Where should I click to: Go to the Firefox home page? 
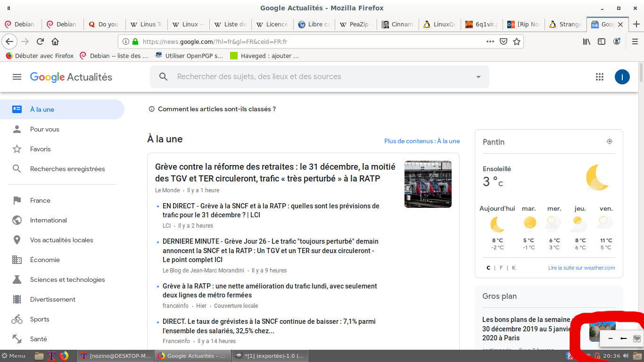55,41
